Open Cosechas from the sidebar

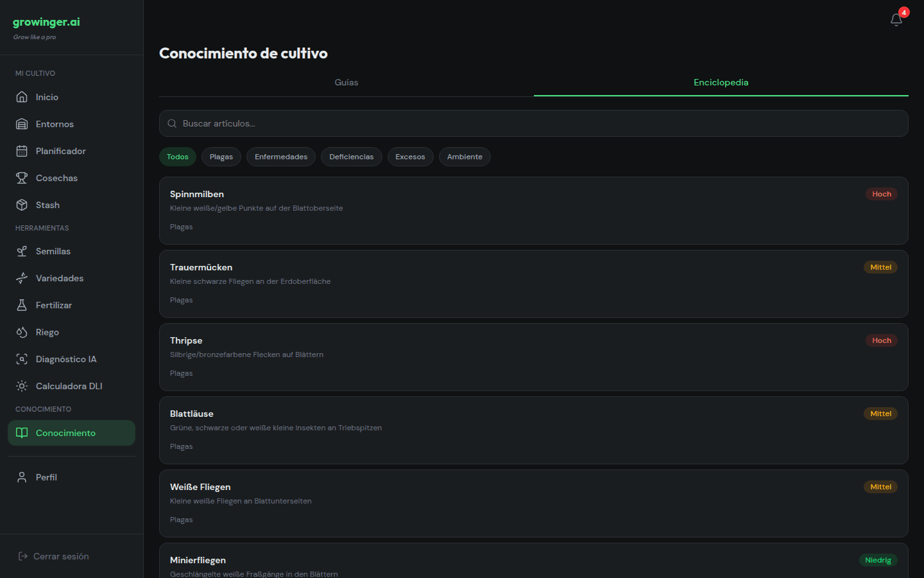(x=71, y=178)
